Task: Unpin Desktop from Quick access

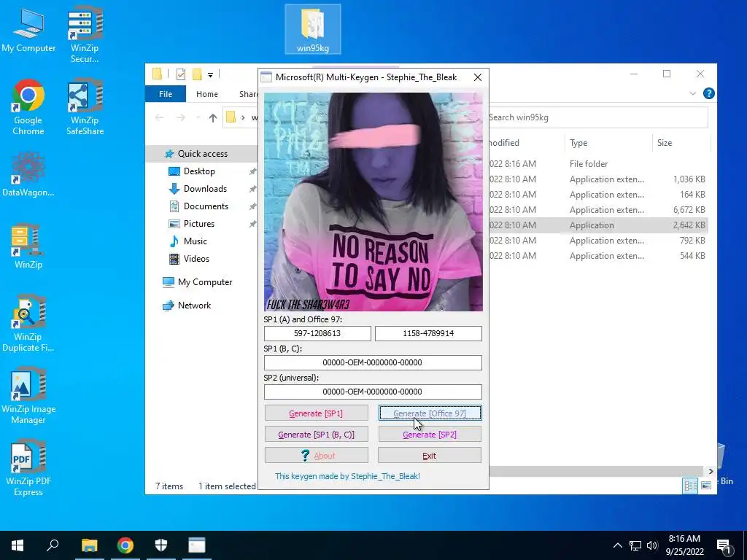Action: (252, 171)
